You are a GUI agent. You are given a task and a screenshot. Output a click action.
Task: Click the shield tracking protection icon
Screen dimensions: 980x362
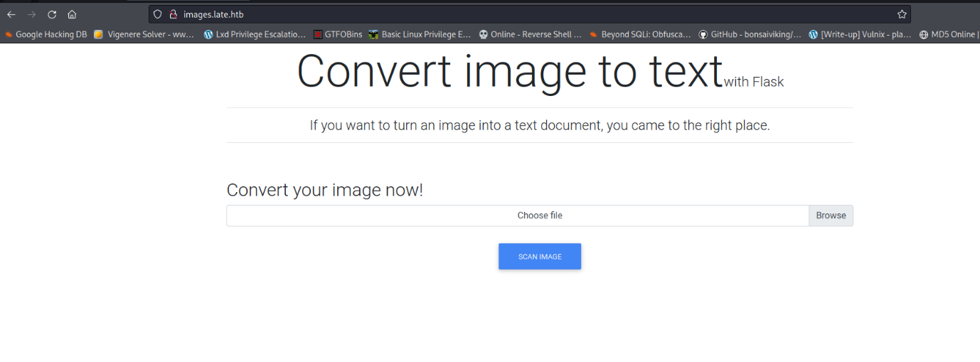tap(158, 14)
